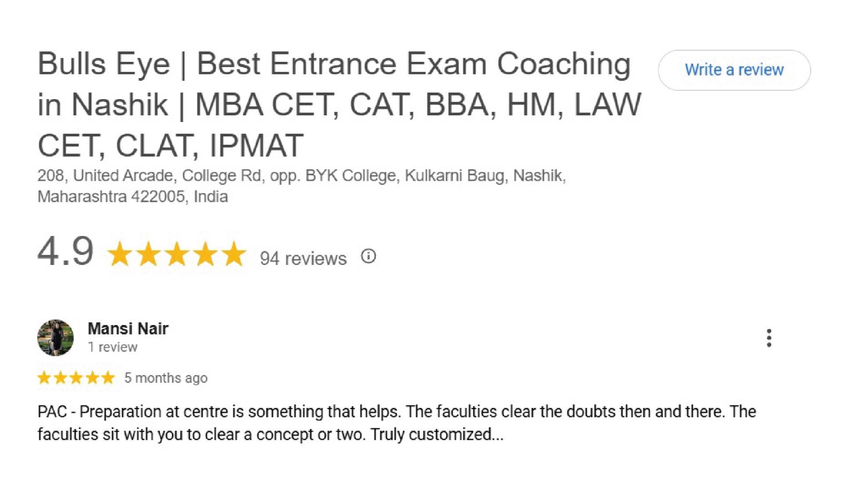
Task: Click the middle gold star of overall rating
Action: (177, 254)
